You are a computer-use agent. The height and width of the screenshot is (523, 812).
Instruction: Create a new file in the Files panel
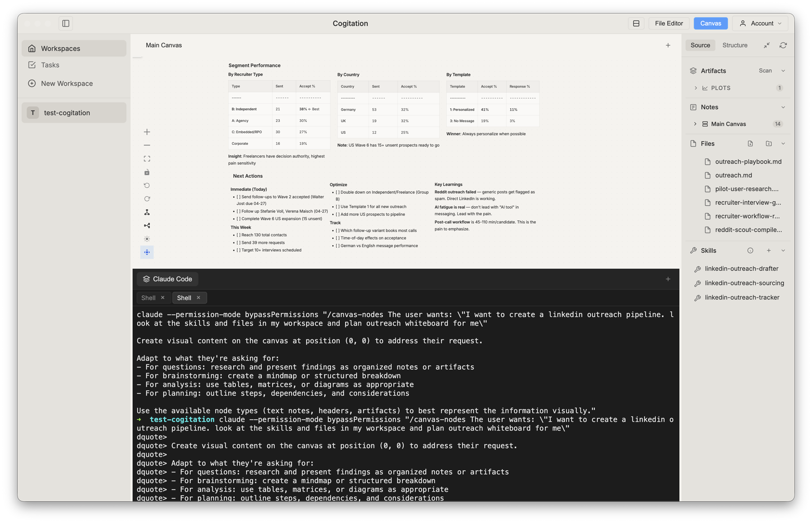(x=750, y=143)
